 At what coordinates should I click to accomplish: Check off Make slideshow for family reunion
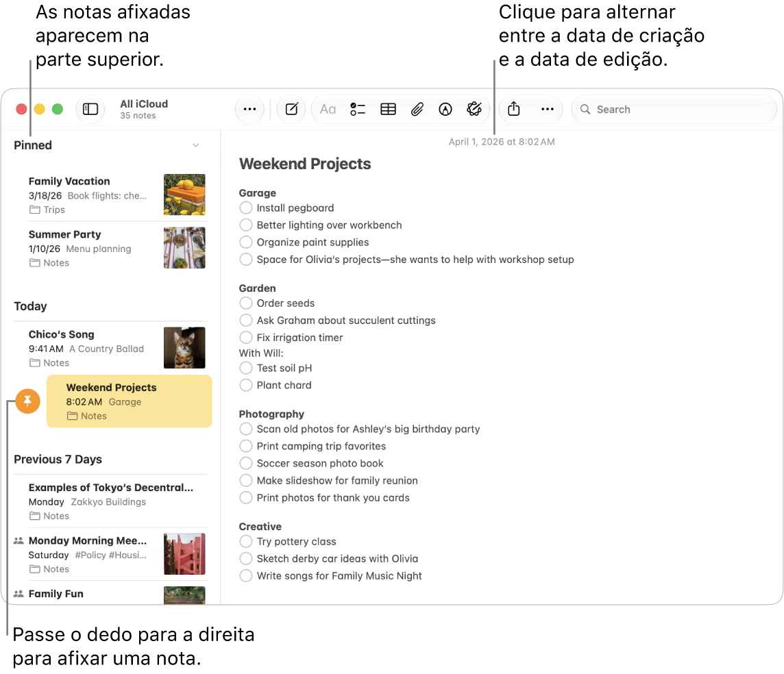(245, 480)
